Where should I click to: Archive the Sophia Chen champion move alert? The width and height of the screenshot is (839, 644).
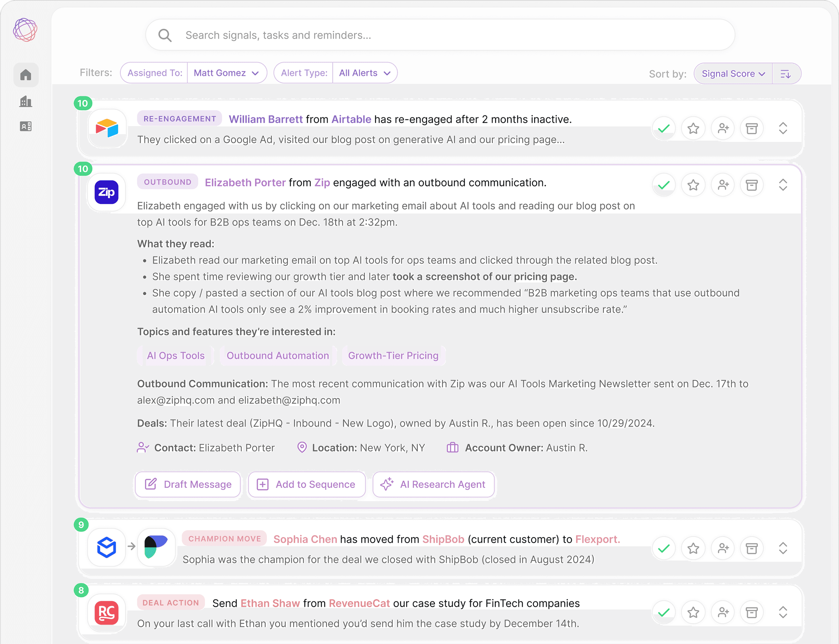(752, 548)
